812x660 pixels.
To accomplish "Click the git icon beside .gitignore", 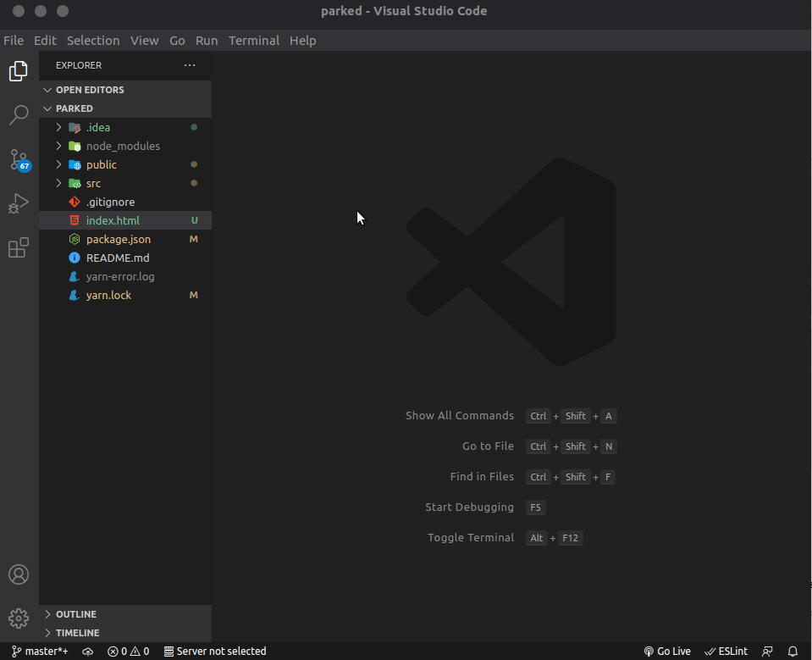I will tap(75, 202).
